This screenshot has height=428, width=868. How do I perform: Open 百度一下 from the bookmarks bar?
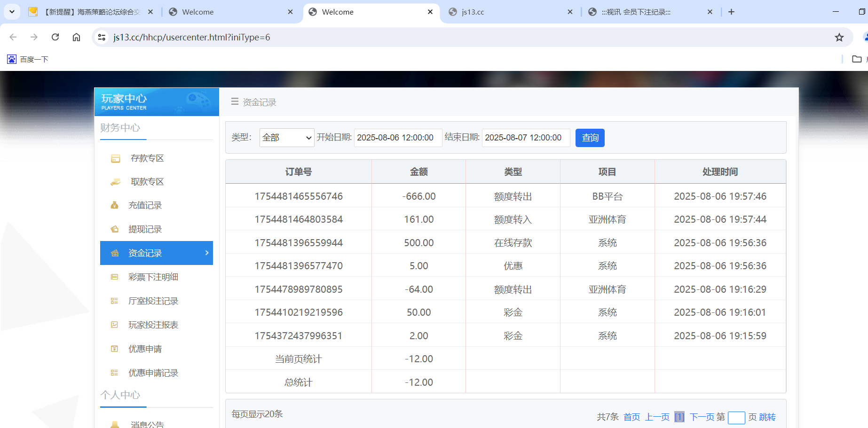[x=27, y=59]
